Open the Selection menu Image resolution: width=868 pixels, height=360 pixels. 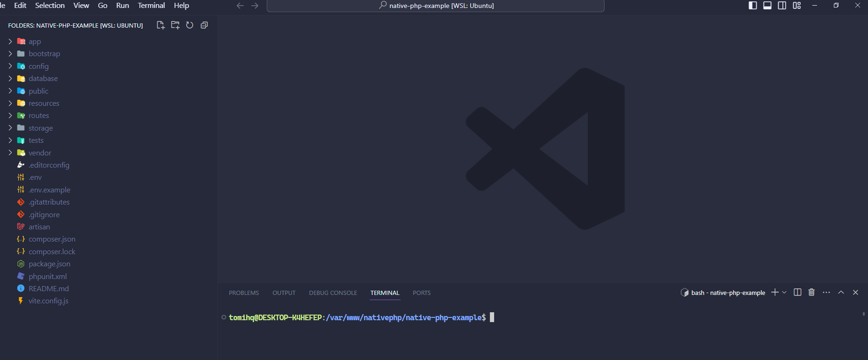coord(50,6)
